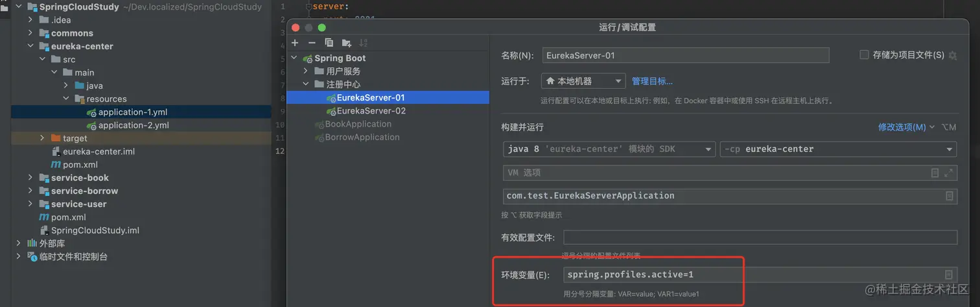The width and height of the screenshot is (980, 307).
Task: Open 修改选项(M) options menu
Action: click(x=906, y=127)
